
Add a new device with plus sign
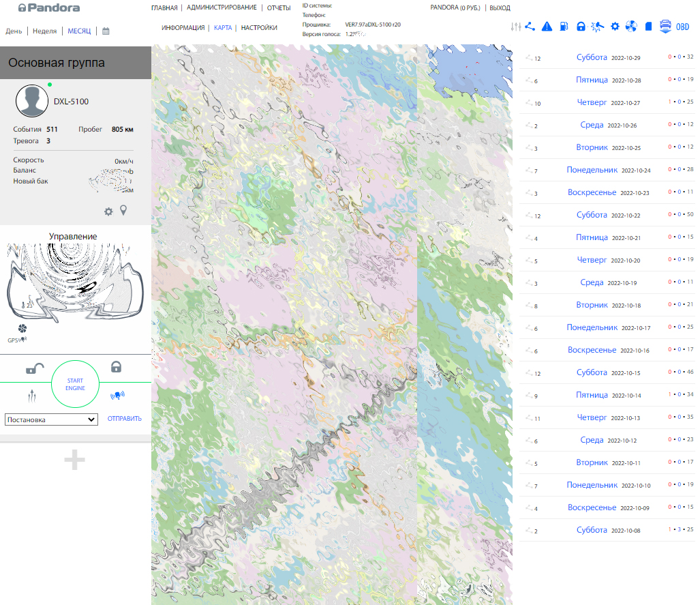(74, 460)
